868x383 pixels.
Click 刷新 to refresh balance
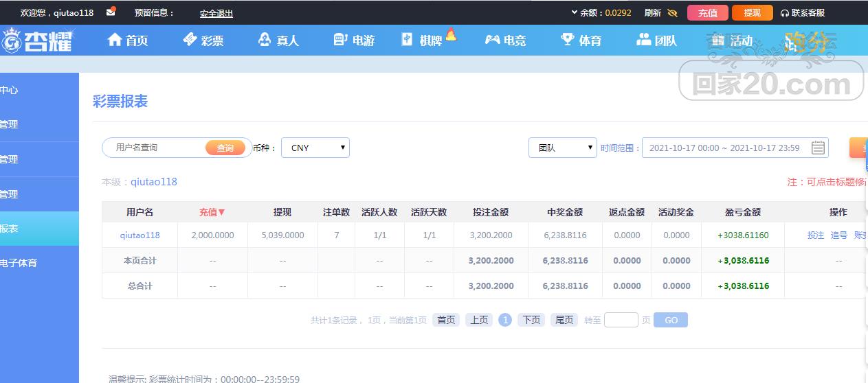coord(653,12)
